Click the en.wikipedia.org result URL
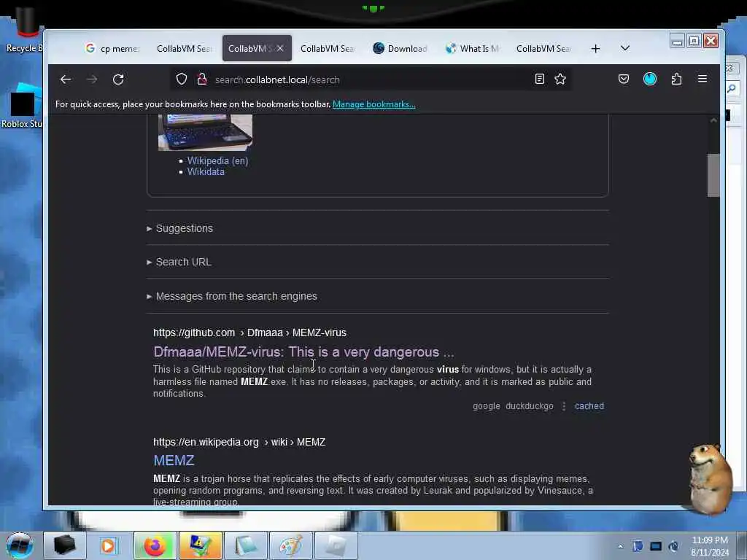 click(239, 442)
